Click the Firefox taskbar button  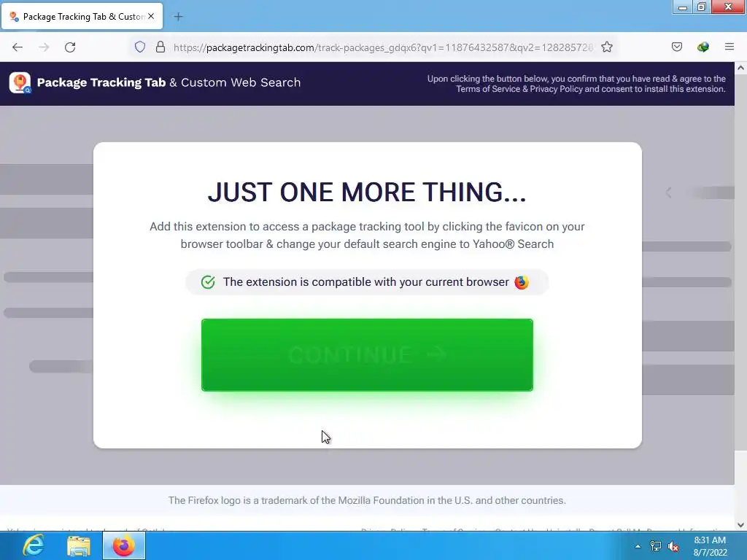[x=124, y=545]
